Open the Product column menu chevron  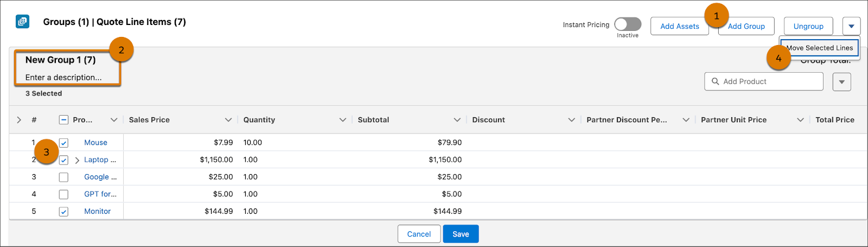(114, 120)
